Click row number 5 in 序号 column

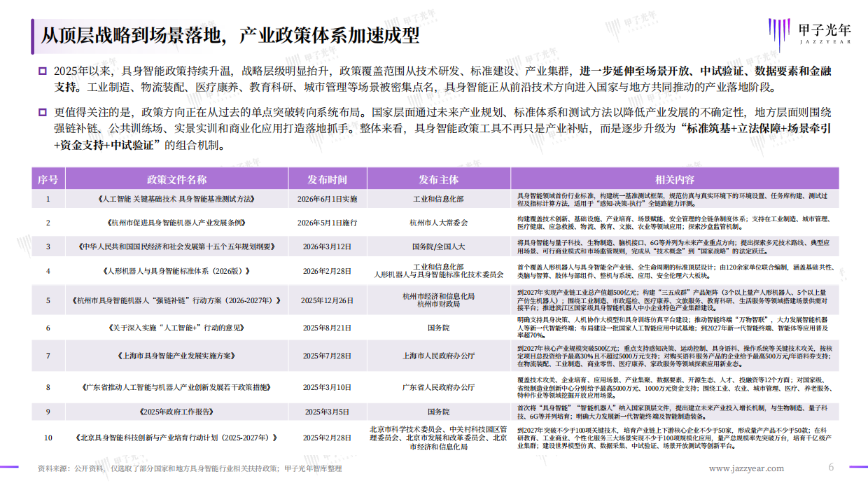(48, 300)
